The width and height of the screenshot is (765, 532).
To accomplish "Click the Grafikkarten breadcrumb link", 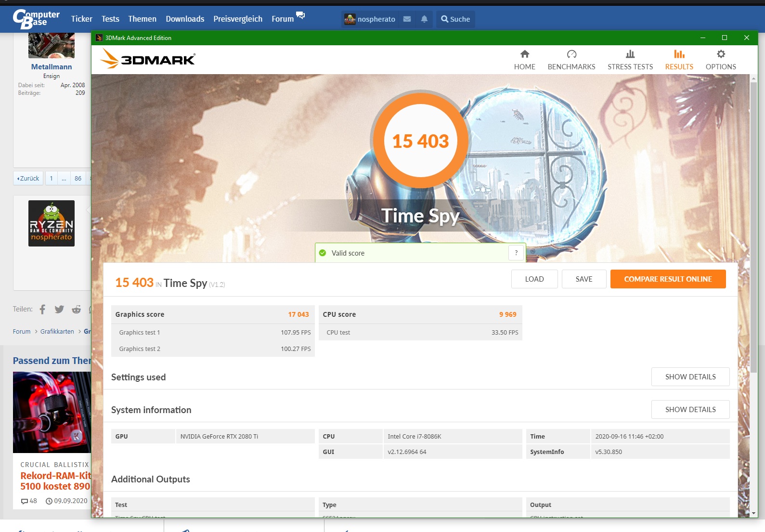I will pyautogui.click(x=57, y=331).
